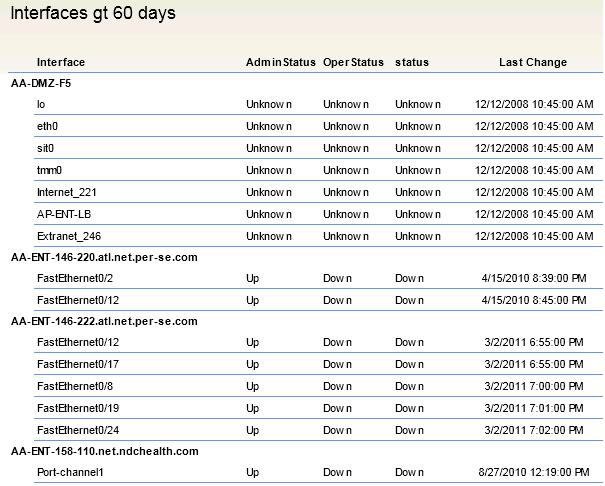The height and width of the screenshot is (486, 605).
Task: Select the AP-ENT-LB interface entry
Action: tap(64, 214)
